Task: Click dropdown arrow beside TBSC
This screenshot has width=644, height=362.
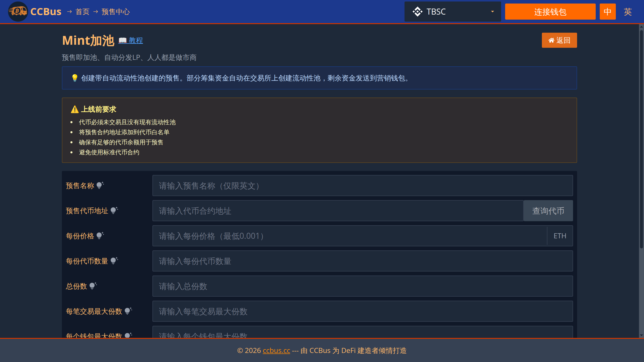Action: pyautogui.click(x=492, y=12)
